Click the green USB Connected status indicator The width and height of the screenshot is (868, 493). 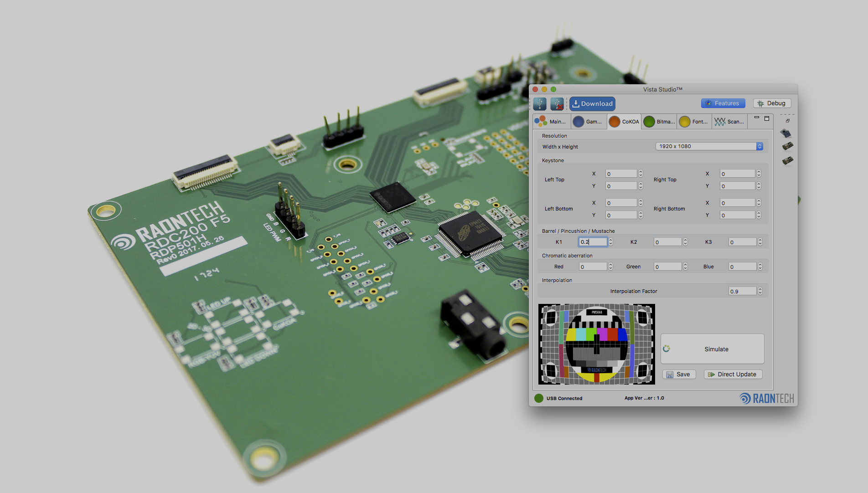tap(539, 398)
